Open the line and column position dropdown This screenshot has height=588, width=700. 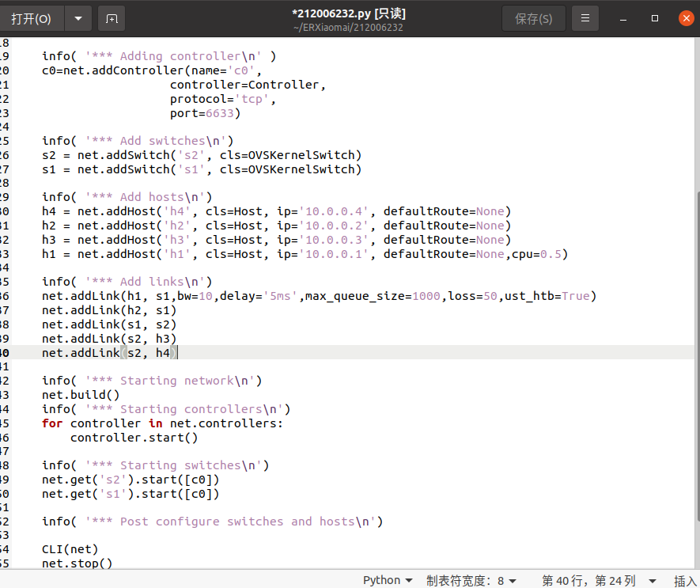599,580
